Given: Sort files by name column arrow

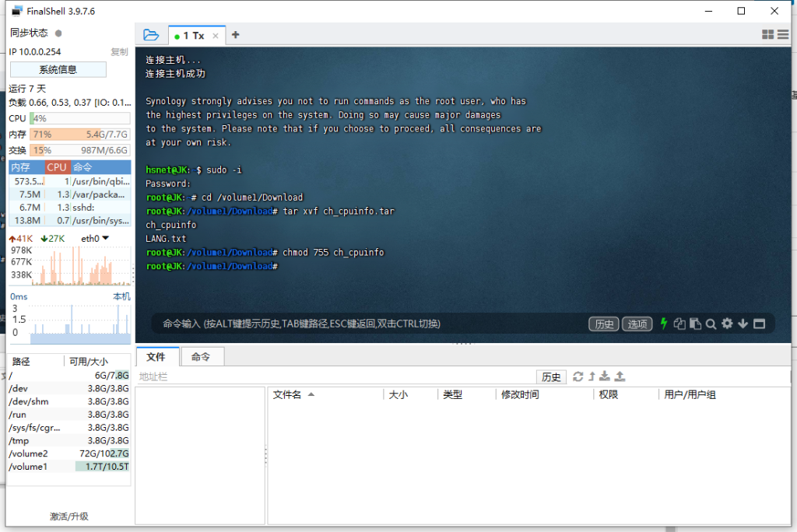Looking at the screenshot, I should pos(311,394).
